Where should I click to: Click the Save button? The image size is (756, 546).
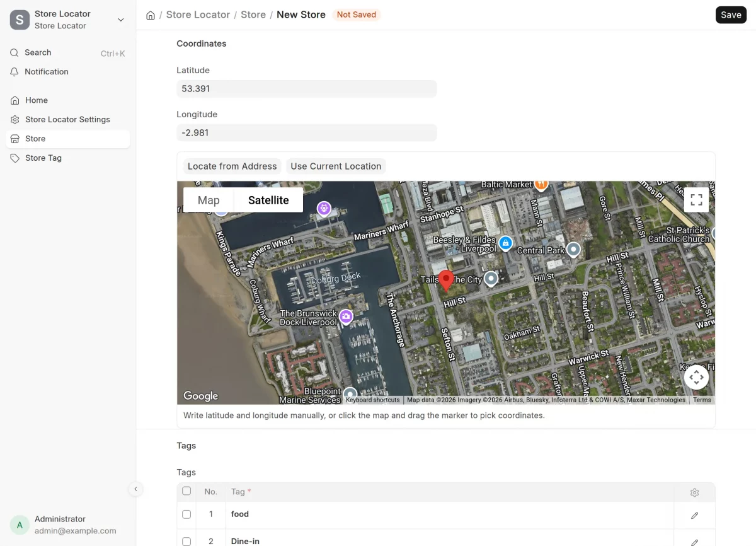coord(731,15)
